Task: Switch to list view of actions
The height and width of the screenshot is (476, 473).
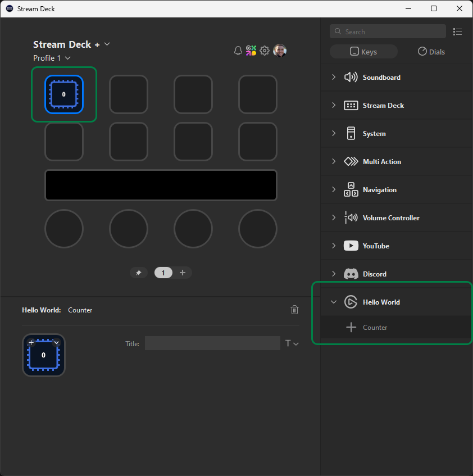Action: click(457, 31)
